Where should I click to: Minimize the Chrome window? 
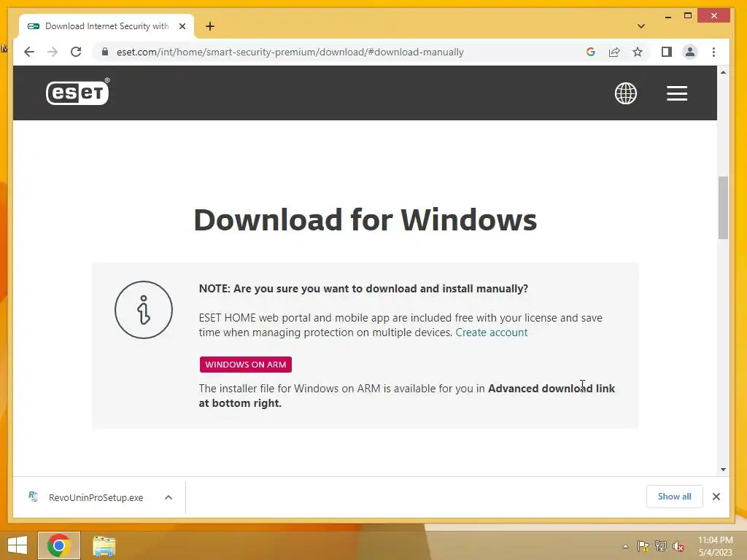pos(668,16)
